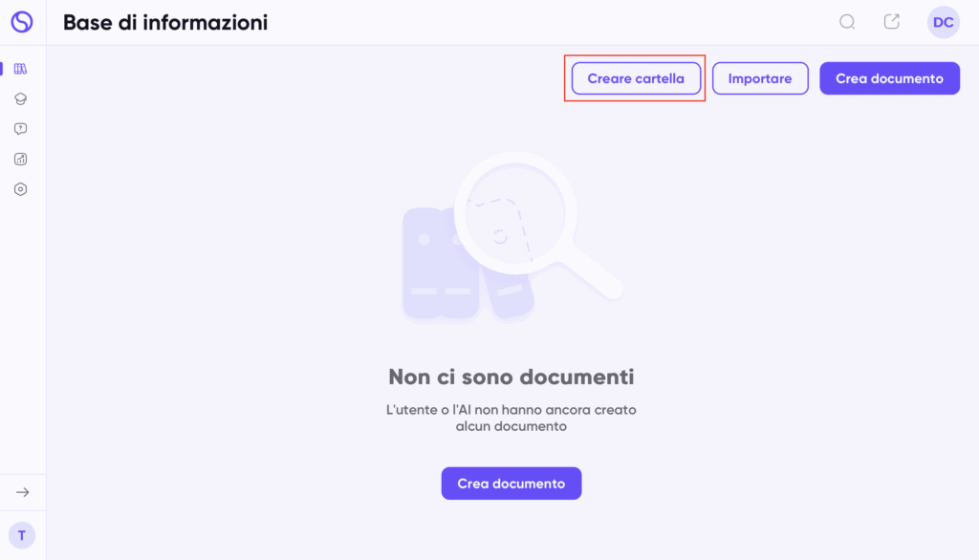Click the share/export icon in header
Viewport: 979px width, 560px height.
click(x=892, y=22)
